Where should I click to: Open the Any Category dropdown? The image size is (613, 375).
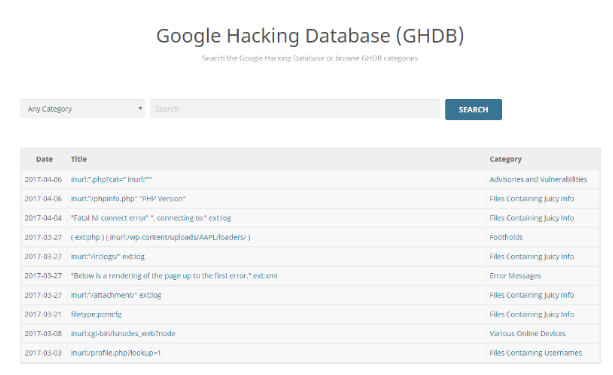tap(82, 109)
